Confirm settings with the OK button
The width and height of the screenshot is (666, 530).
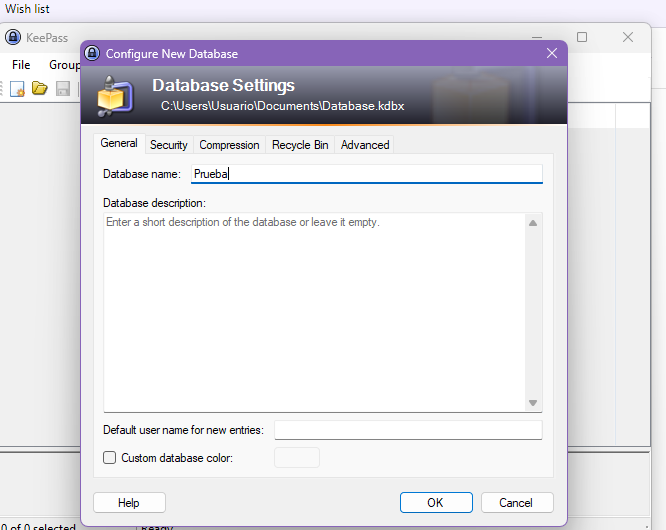436,503
